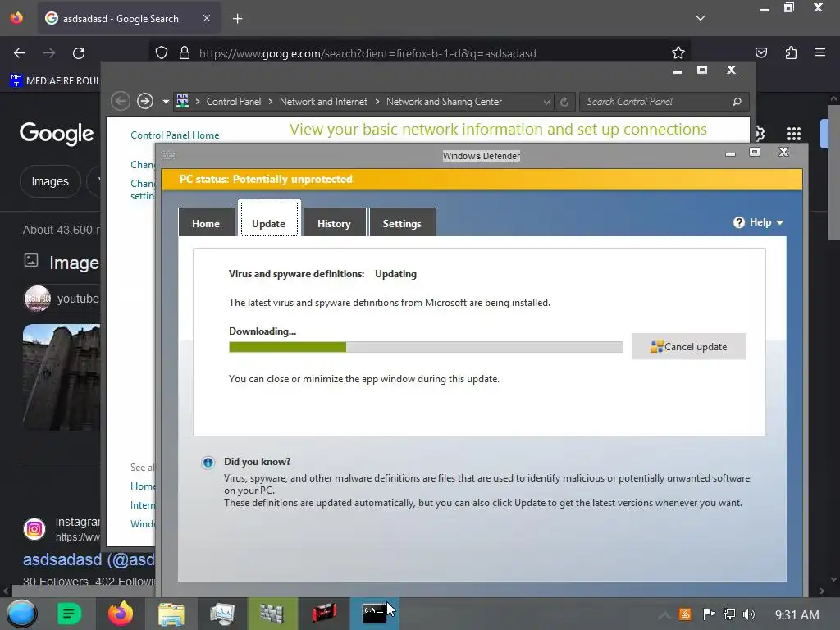
Task: Expand Control Panel recent locations dropdown
Action: [166, 102]
